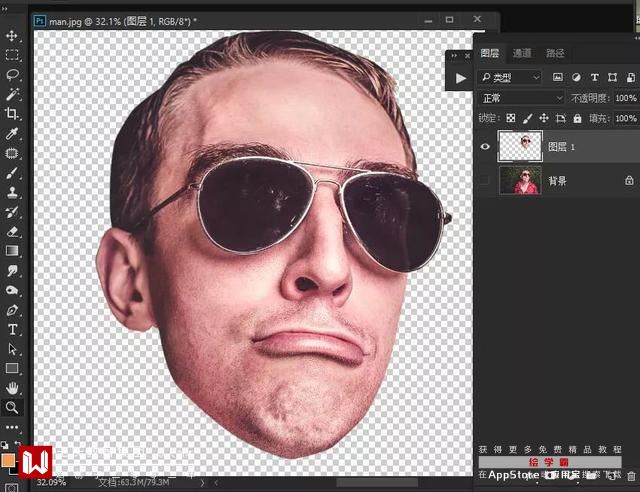Toggle adjustment layer filter icon
This screenshot has height=492, width=640.
pyautogui.click(x=576, y=77)
